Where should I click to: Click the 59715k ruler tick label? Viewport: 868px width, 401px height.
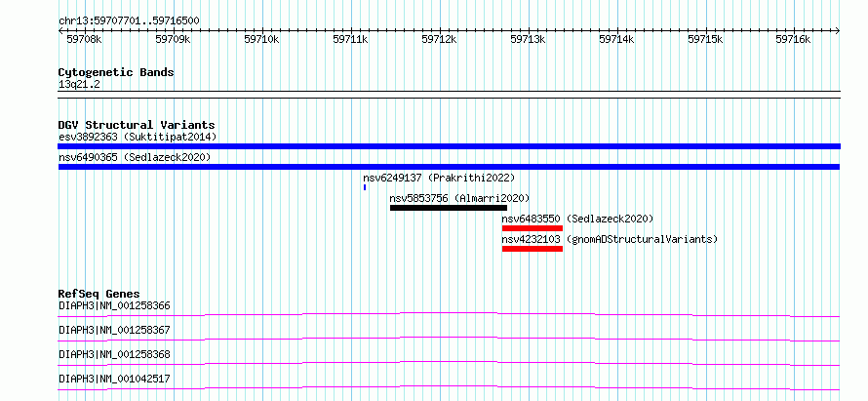[x=705, y=40]
